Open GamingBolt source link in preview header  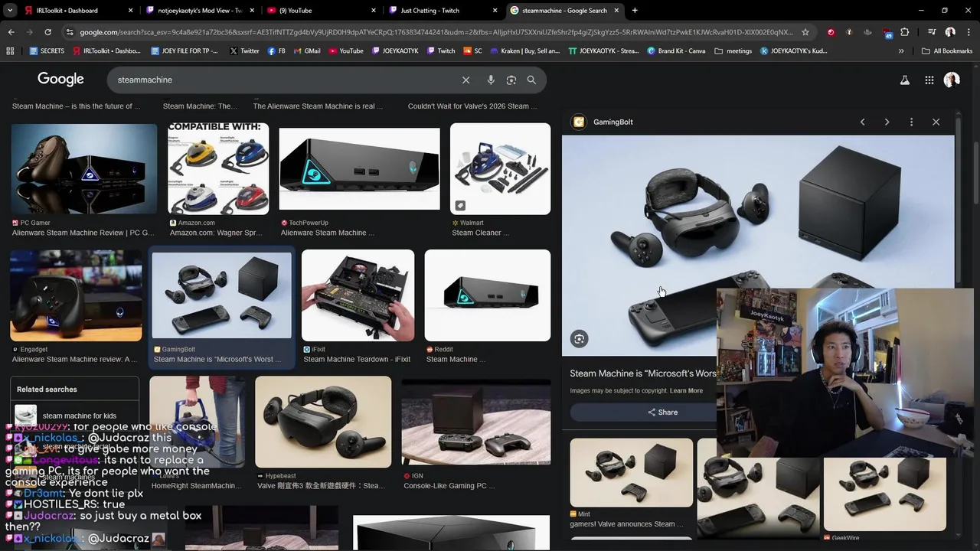[604, 122]
